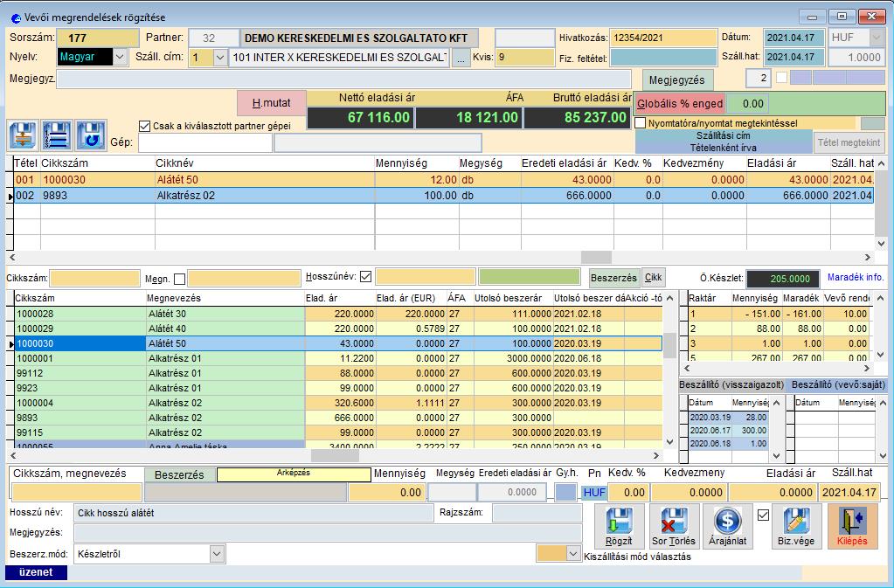Click the Megjegyz. text input field
The image size is (894, 588).
coord(343,79)
